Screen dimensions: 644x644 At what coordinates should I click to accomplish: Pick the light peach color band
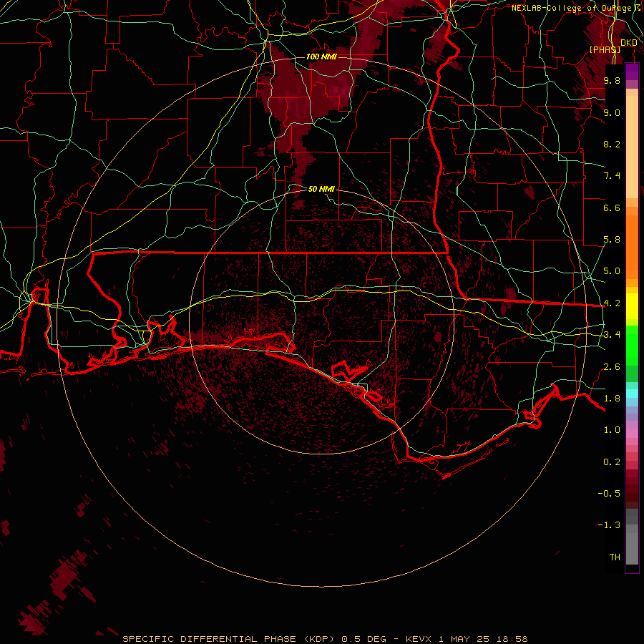(x=632, y=147)
